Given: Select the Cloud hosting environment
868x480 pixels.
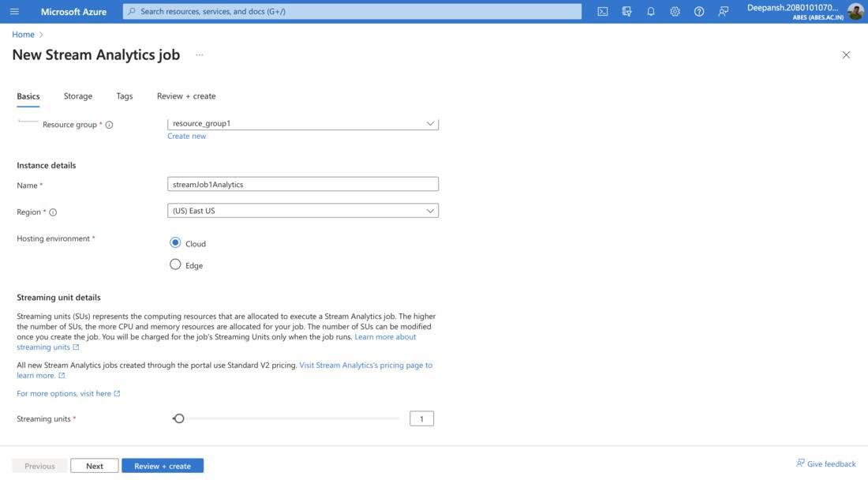Looking at the screenshot, I should 175,242.
